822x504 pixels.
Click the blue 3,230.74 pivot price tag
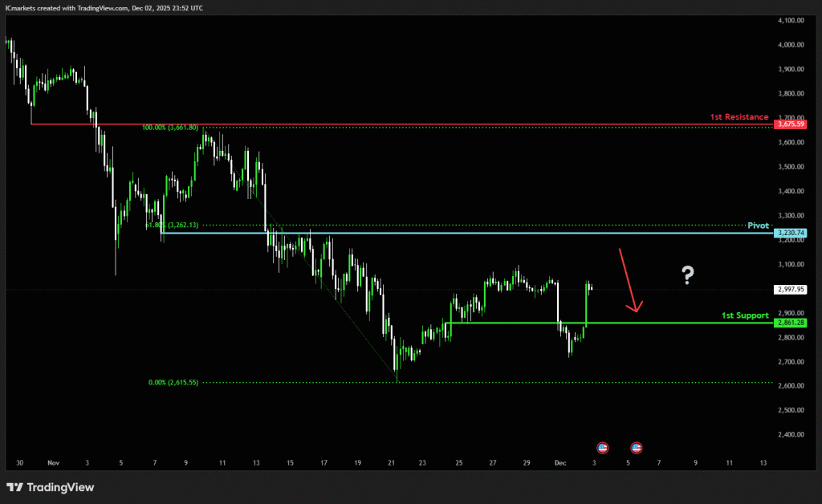pyautogui.click(x=791, y=233)
